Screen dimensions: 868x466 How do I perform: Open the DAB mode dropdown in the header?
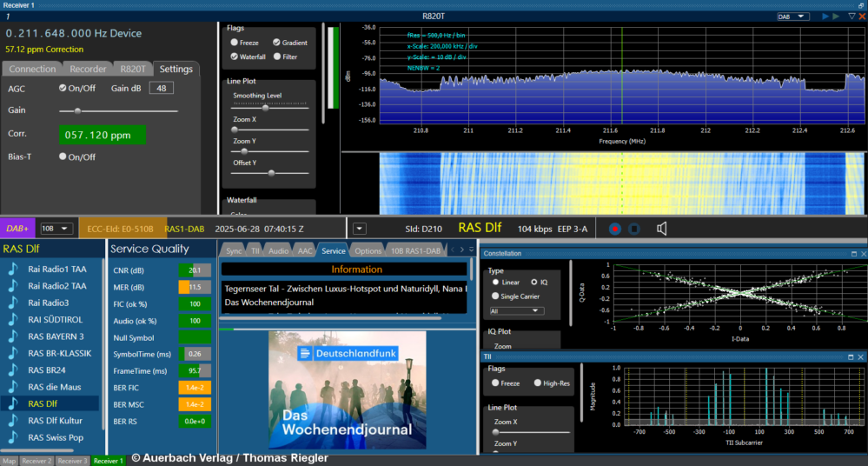point(792,17)
